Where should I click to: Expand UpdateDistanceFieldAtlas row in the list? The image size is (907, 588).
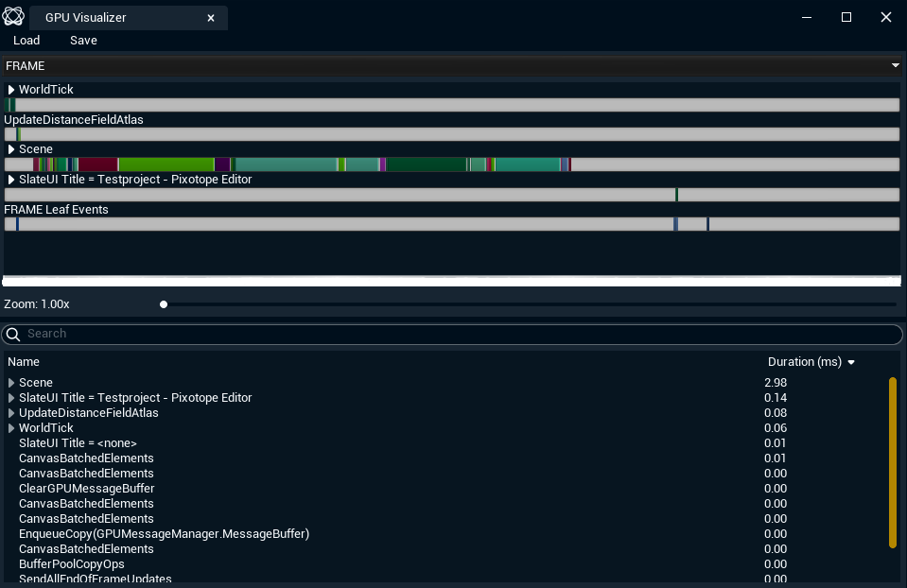tap(11, 413)
